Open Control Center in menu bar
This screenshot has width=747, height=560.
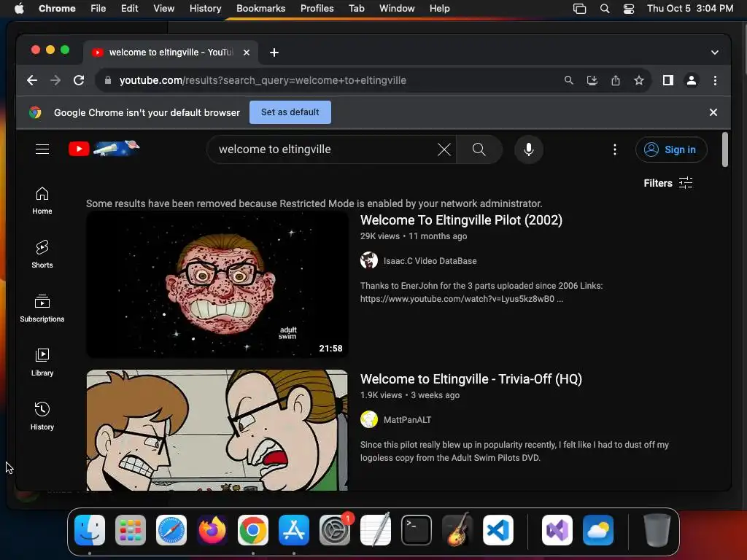click(x=628, y=9)
